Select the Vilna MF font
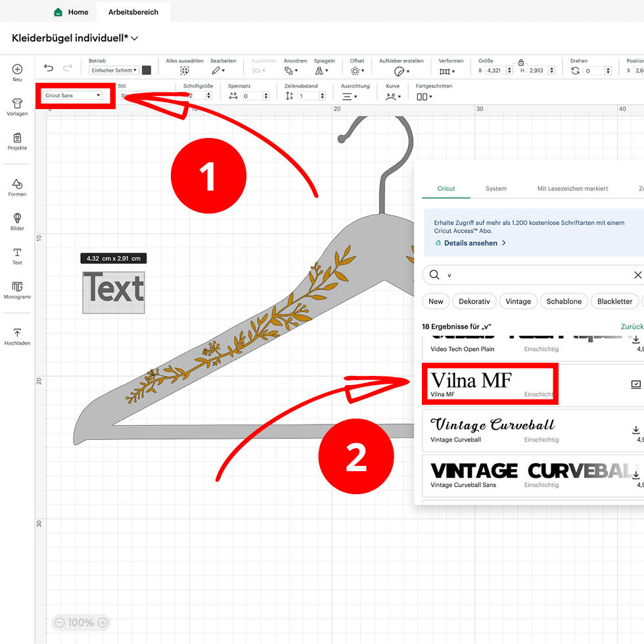The image size is (644, 644). click(490, 384)
